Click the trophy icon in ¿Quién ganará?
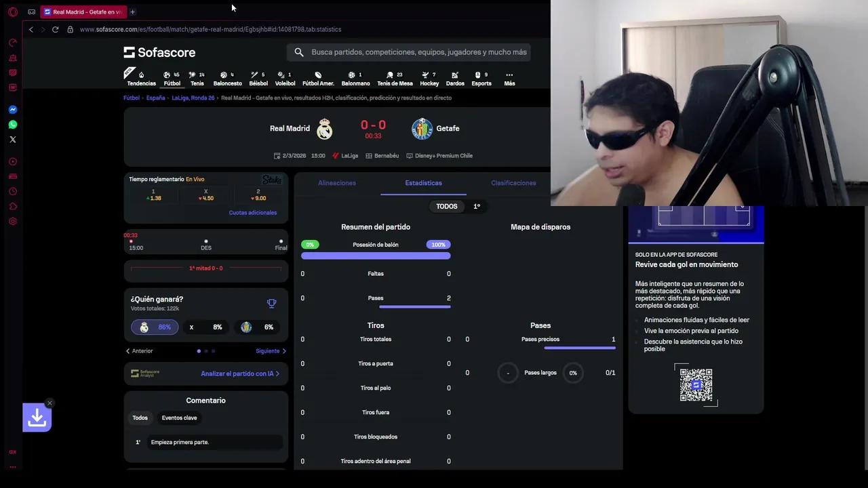Viewport: 868px width, 488px height. pyautogui.click(x=271, y=304)
